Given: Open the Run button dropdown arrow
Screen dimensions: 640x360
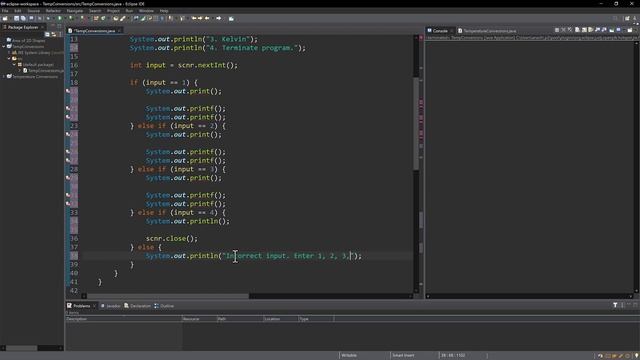Looking at the screenshot, I should click(65, 18).
